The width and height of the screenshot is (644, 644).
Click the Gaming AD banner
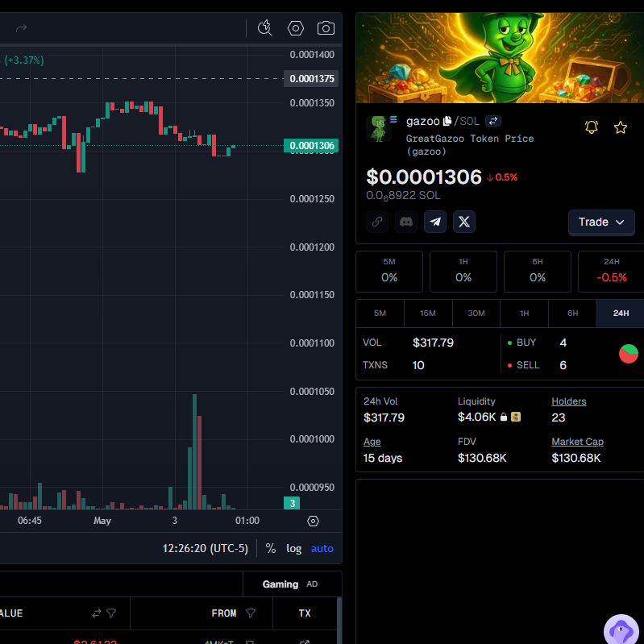pos(292,584)
